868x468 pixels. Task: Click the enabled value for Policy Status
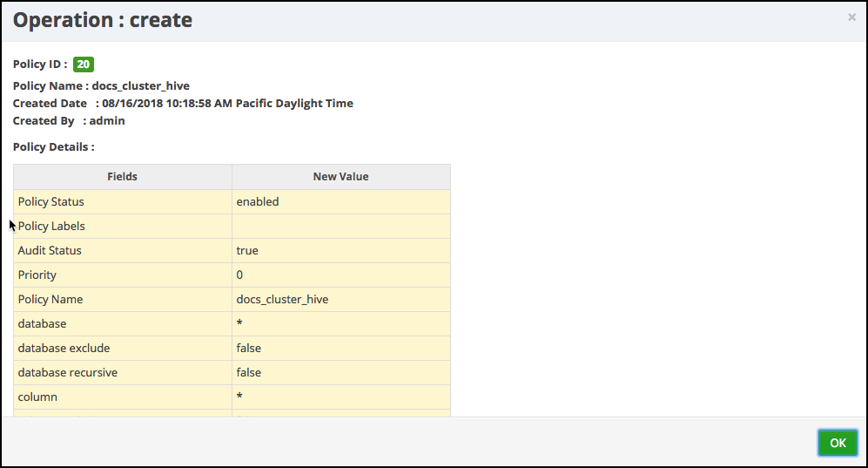click(258, 201)
